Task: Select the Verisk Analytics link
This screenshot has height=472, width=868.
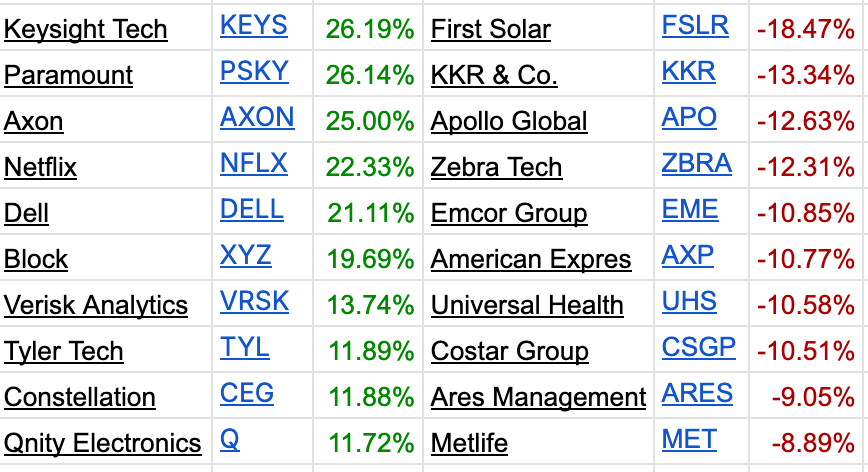Action: point(95,306)
